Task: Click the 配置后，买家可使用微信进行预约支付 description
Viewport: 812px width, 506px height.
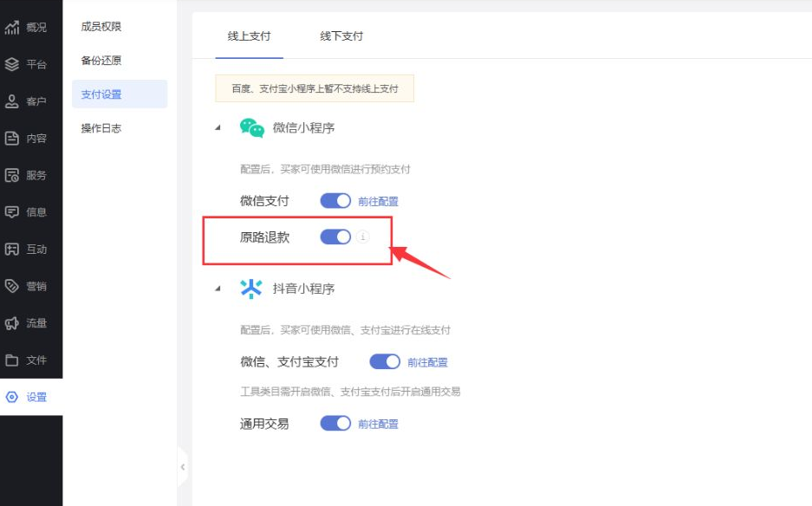Action: 325,169
